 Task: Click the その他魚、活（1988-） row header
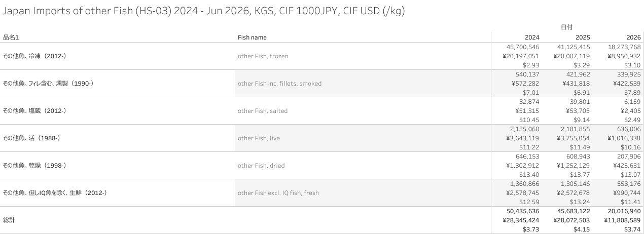click(32, 138)
